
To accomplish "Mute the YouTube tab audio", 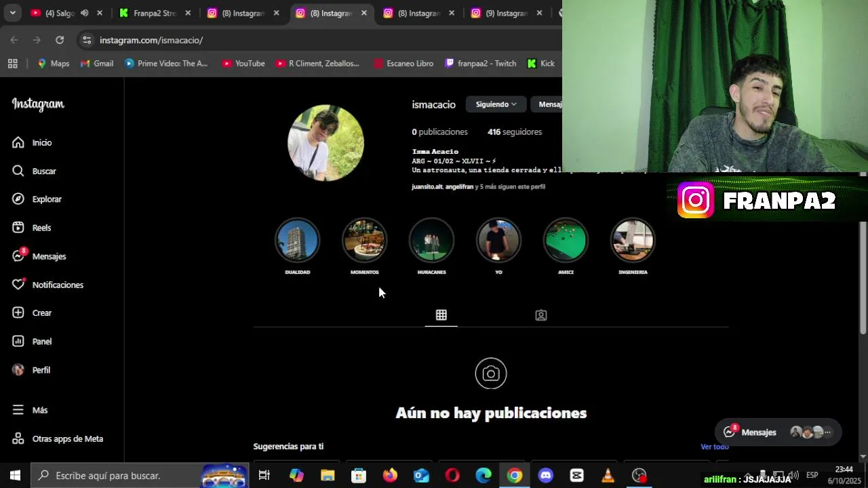I will pos(84,13).
